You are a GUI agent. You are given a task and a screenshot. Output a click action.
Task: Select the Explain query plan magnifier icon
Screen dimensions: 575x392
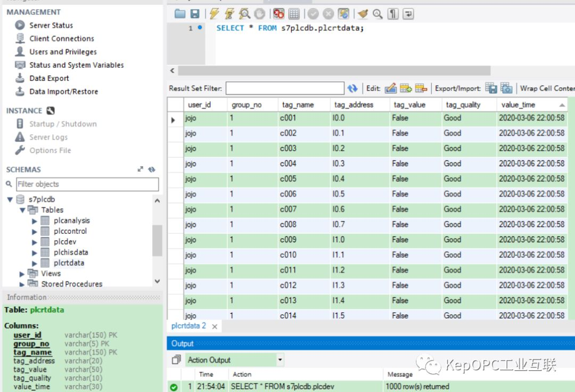244,14
